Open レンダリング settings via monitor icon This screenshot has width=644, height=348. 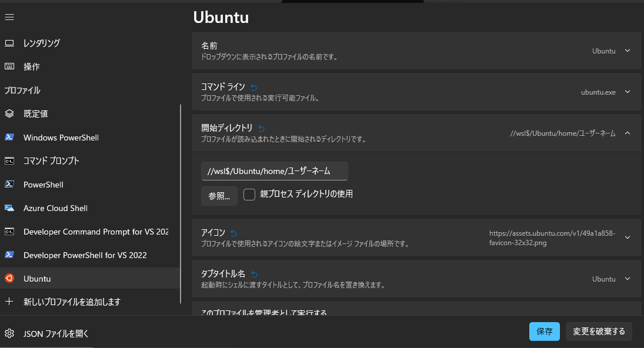pos(8,42)
